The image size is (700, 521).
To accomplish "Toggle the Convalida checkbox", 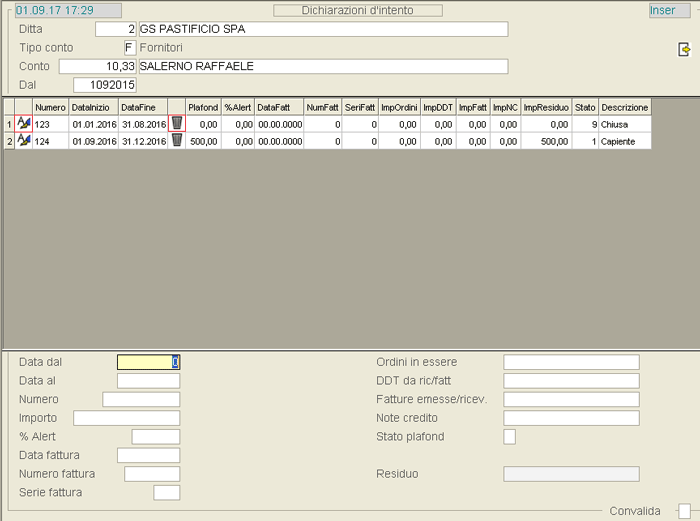I will (x=684, y=511).
